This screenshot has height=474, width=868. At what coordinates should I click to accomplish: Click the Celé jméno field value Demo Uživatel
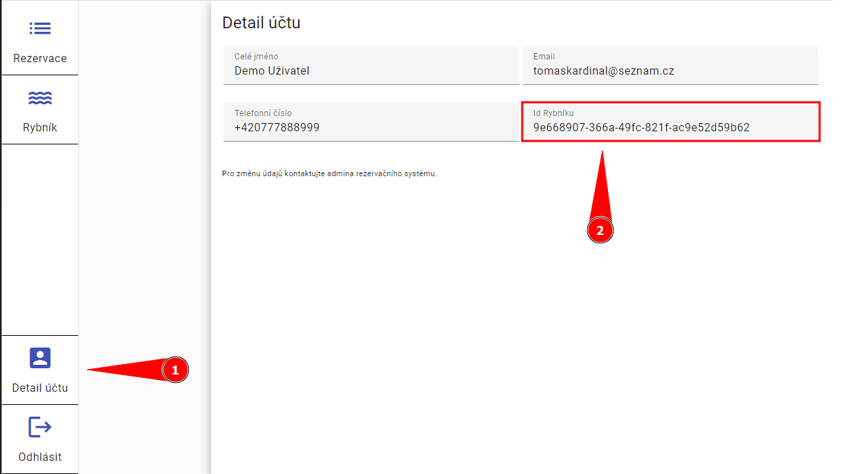point(271,70)
